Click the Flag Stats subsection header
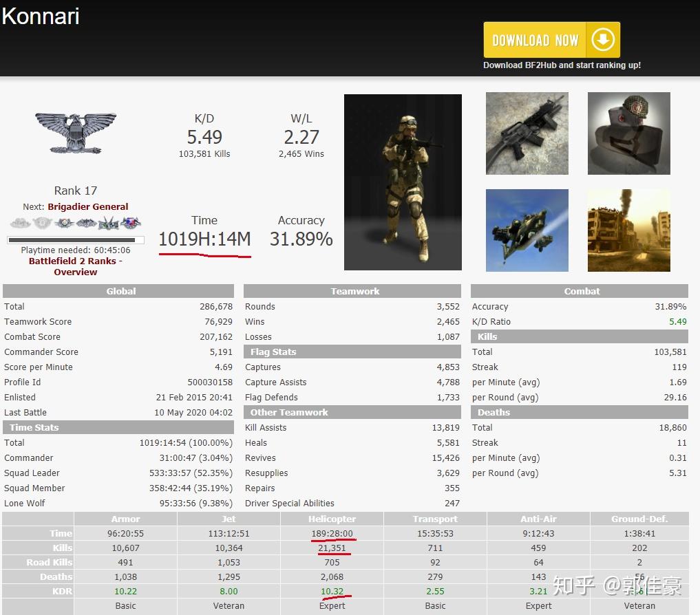 (x=352, y=352)
